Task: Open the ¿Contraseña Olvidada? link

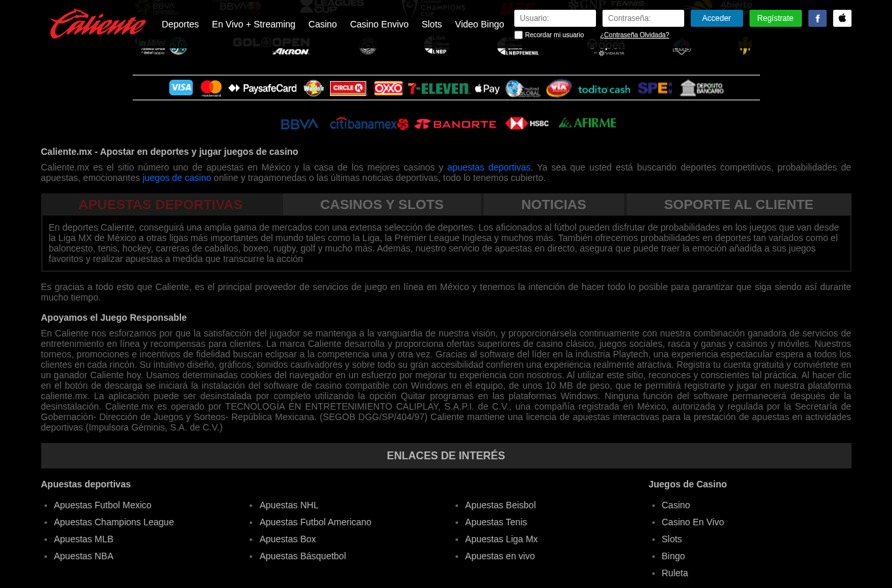Action: point(635,35)
